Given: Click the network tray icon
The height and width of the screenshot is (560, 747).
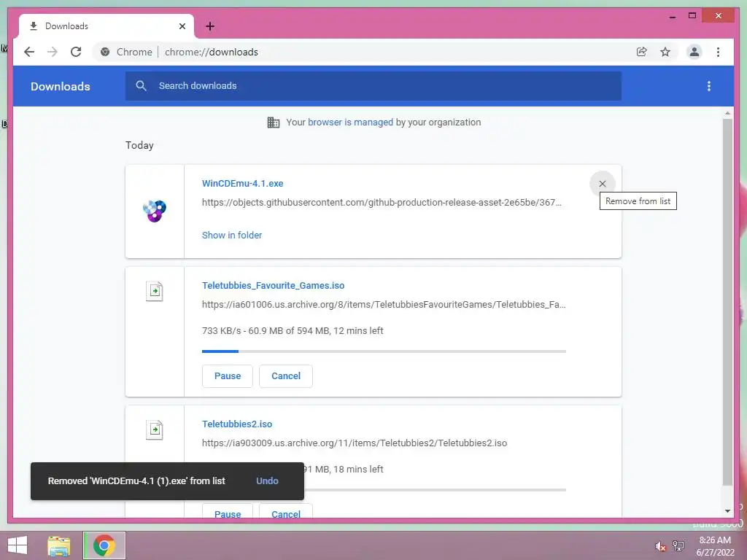Looking at the screenshot, I should click(x=678, y=546).
